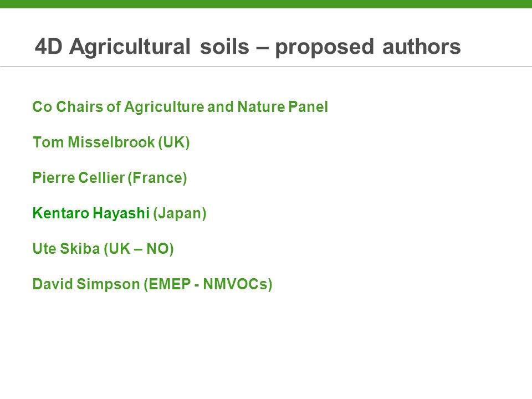The image size is (532, 399).
Task: Click the word 'Agricultural' in the title
Action: [130, 47]
